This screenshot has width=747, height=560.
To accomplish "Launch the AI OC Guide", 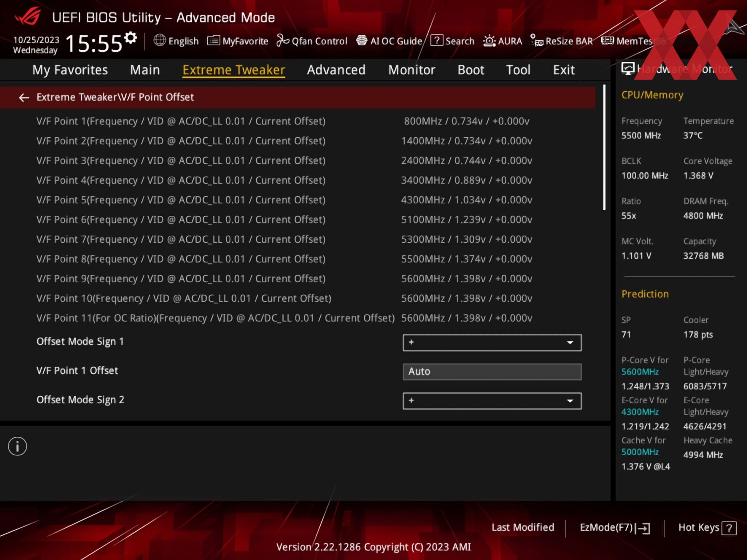I will (x=389, y=41).
